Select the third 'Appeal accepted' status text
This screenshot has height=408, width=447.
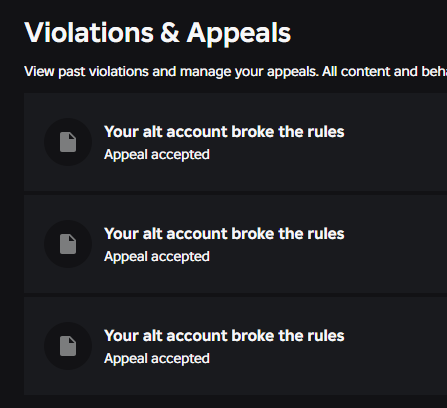[x=157, y=359]
